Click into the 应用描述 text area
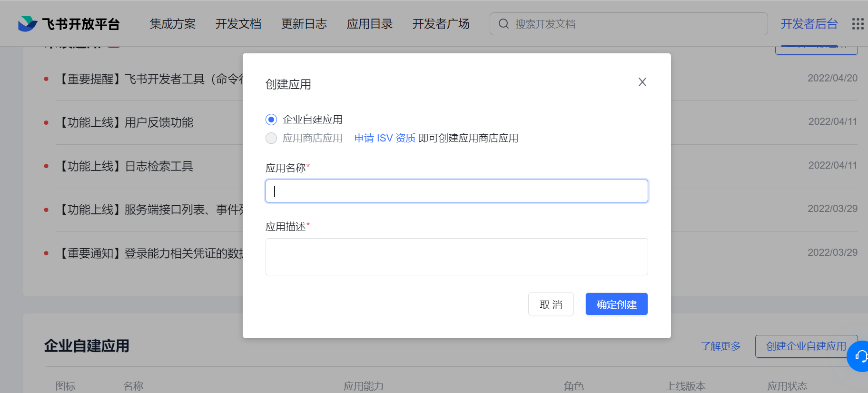This screenshot has width=868, height=393. point(456,257)
